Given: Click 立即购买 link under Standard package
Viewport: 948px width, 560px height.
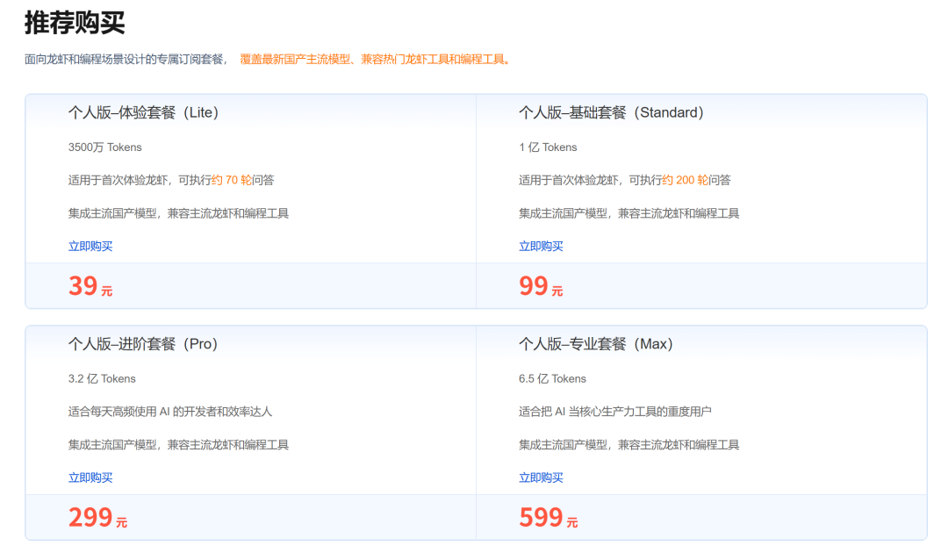Looking at the screenshot, I should point(541,246).
